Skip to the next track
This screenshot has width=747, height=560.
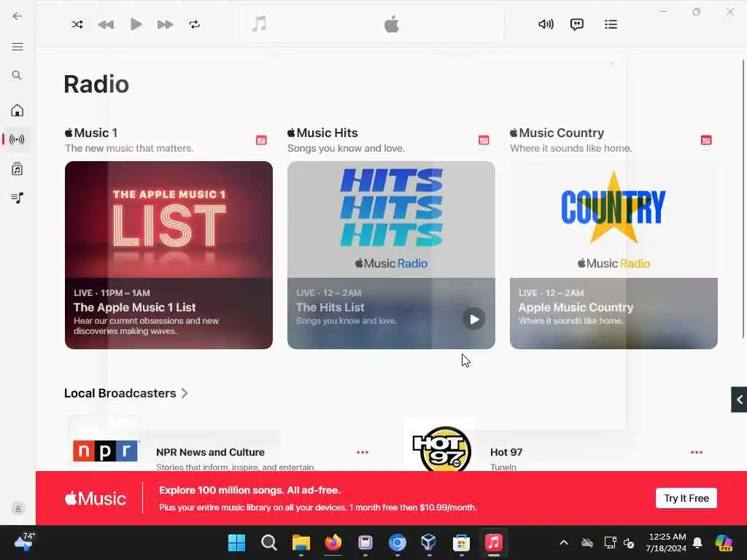(x=165, y=24)
